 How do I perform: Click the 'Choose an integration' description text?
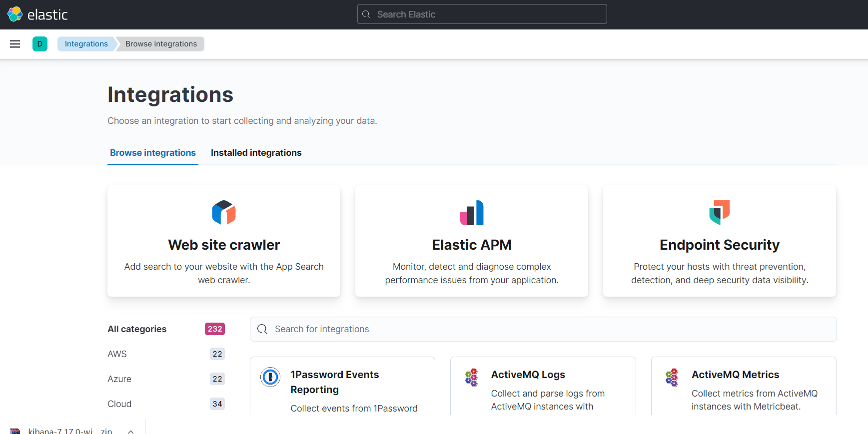[242, 121]
